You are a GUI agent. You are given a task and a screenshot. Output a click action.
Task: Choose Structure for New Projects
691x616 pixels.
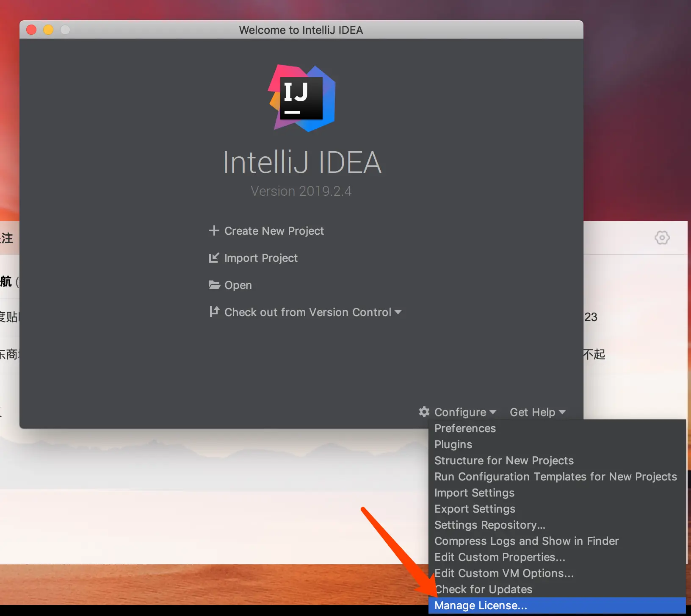pos(557,461)
